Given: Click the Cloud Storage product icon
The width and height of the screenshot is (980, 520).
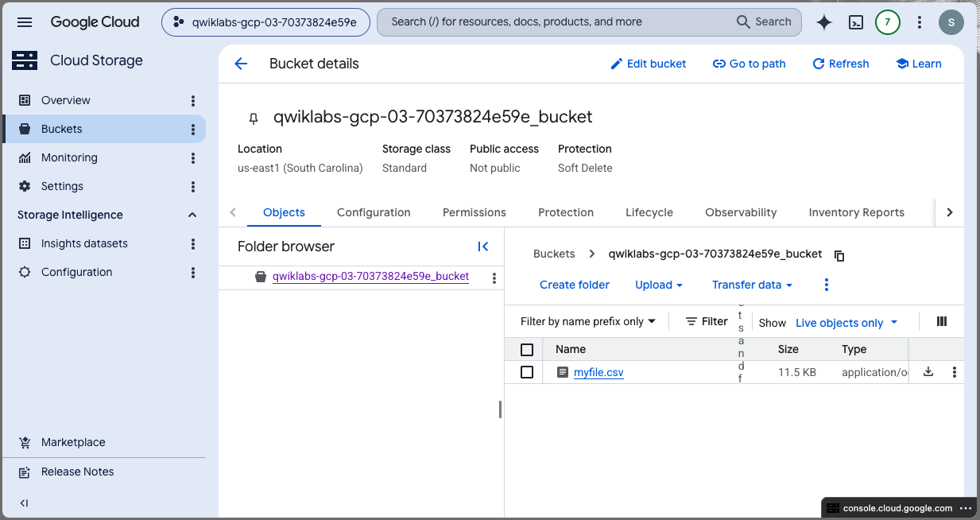Looking at the screenshot, I should click(x=25, y=60).
